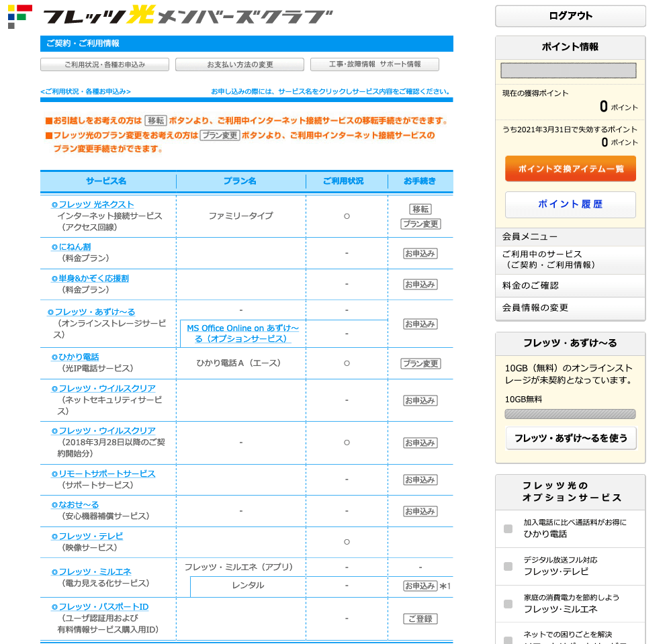Click お申込み for ウイルスクリア (2018年3月28日以降)
This screenshot has height=644, width=669.
(420, 443)
